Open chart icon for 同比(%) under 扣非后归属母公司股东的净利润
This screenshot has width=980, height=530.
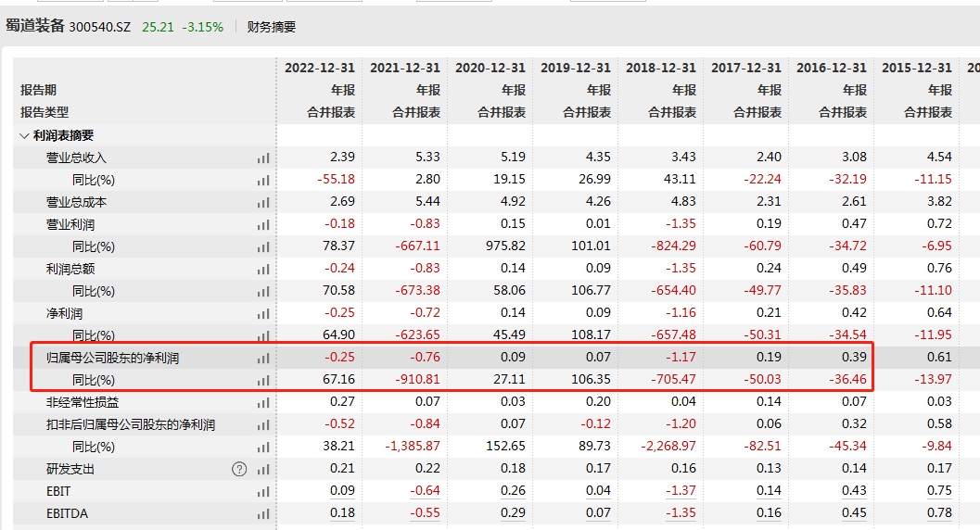tap(263, 447)
